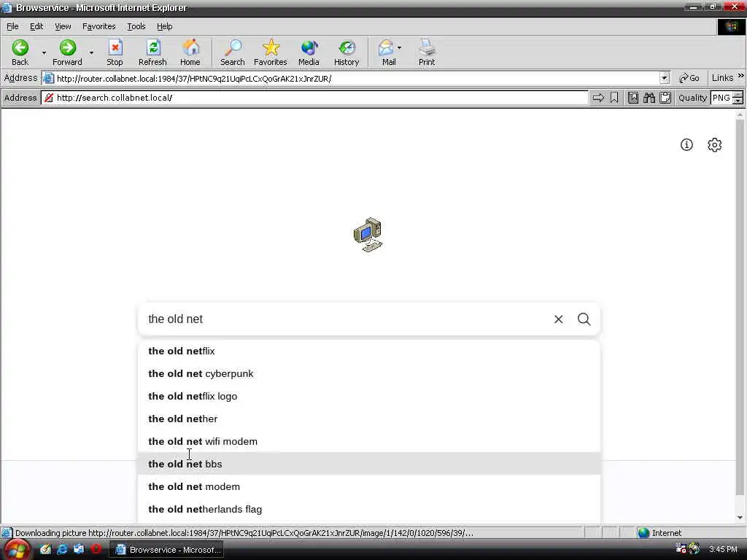This screenshot has height=560, width=747.
Task: Open the first quick launch notepad icon
Action: point(45,549)
